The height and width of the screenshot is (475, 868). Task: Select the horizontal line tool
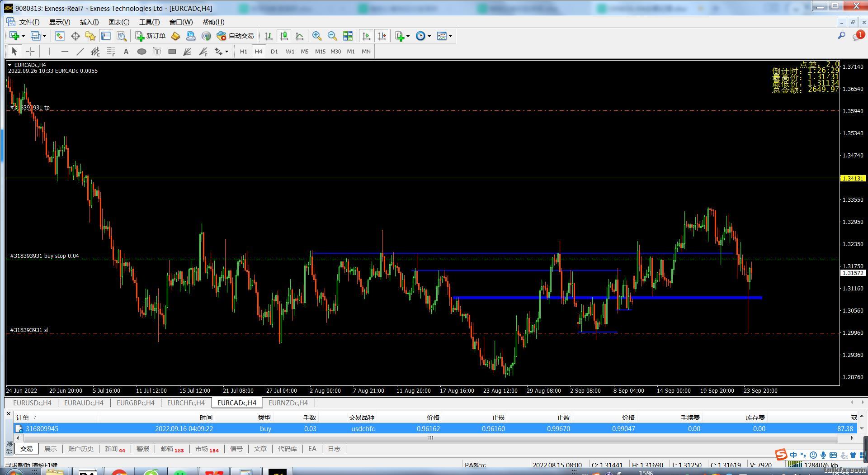click(x=65, y=52)
